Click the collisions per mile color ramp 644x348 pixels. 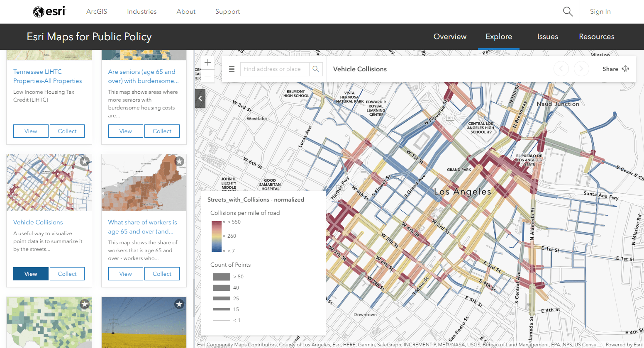tap(217, 236)
